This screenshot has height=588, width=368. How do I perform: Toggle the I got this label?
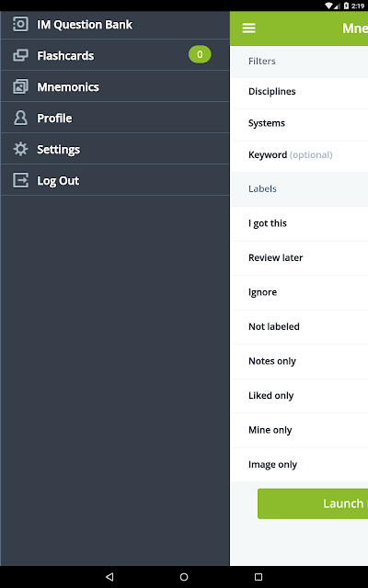coord(299,223)
